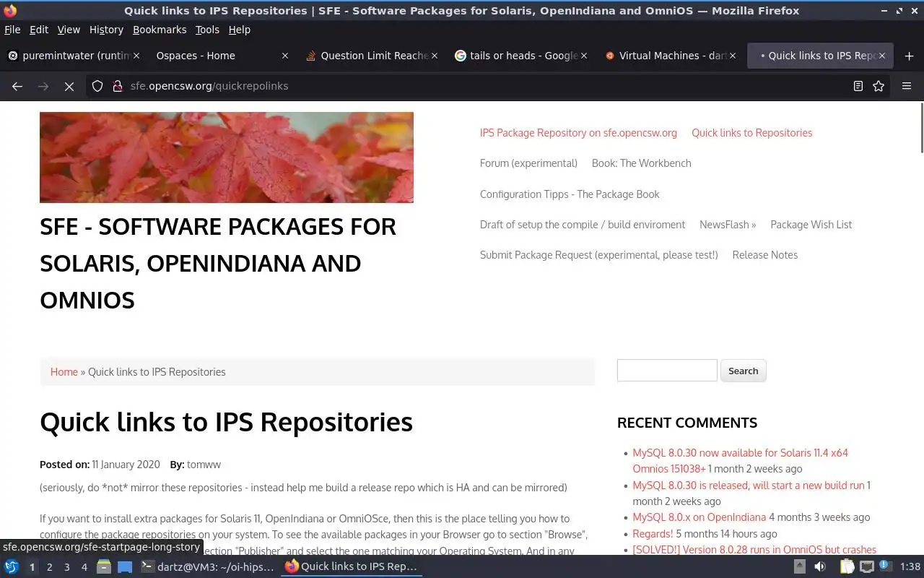Open the Book: The Workbench link
This screenshot has width=924, height=578.
[641, 163]
